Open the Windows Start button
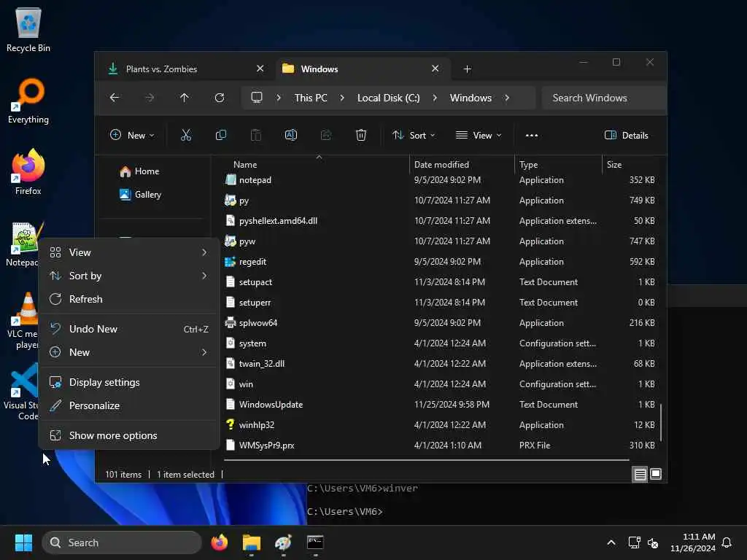Viewport: 747px width, 560px height. pos(23,542)
